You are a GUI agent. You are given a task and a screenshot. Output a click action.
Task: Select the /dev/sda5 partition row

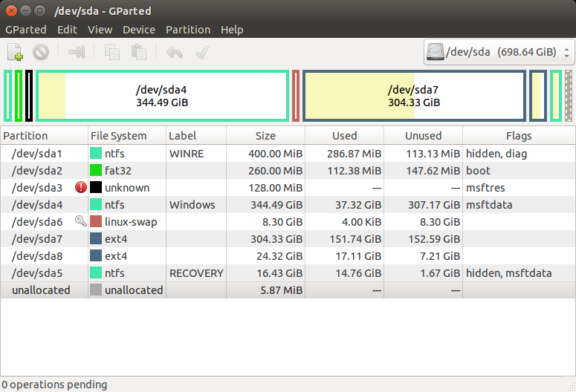(x=288, y=273)
